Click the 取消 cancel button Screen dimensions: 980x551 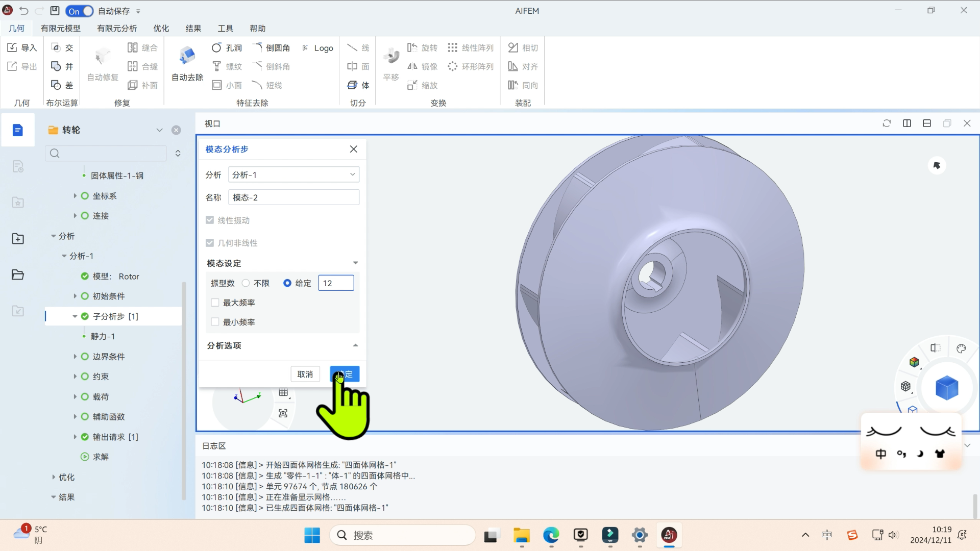click(x=305, y=374)
